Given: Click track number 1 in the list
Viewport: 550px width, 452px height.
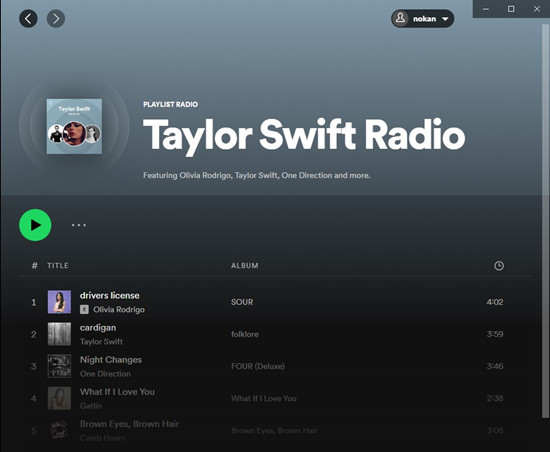Looking at the screenshot, I should coord(34,302).
